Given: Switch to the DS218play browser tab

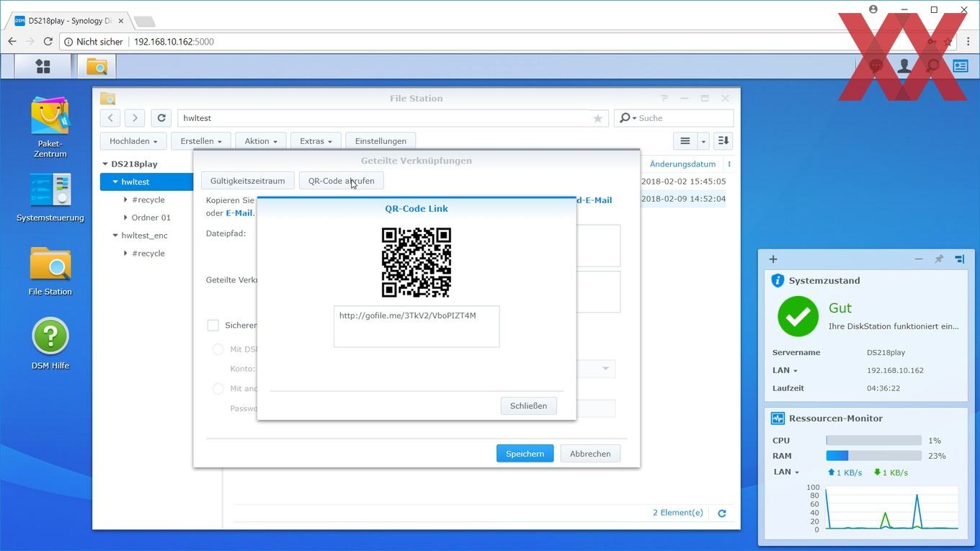Looking at the screenshot, I should coord(68,21).
